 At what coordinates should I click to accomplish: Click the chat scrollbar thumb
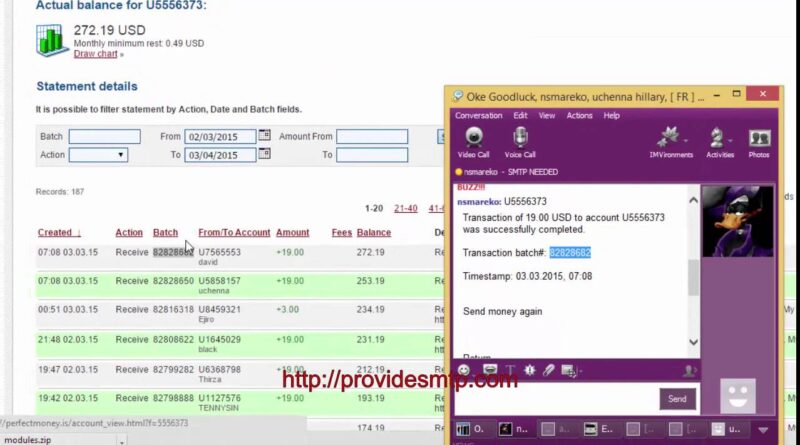click(x=693, y=278)
